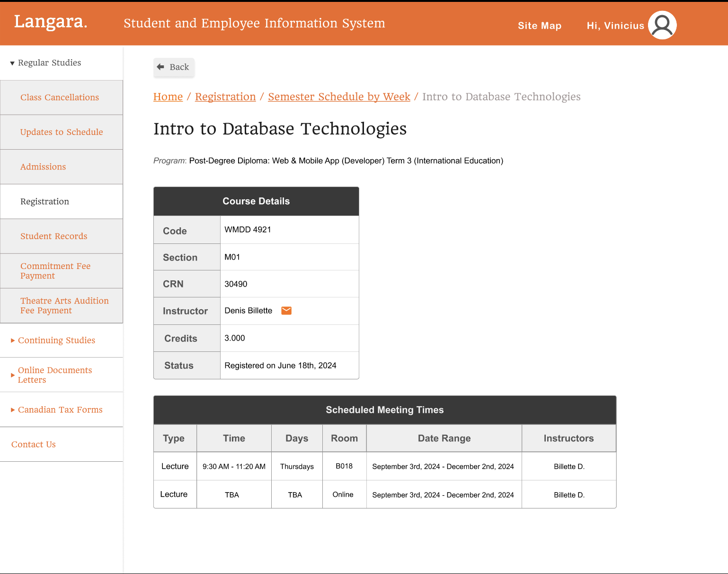Click the email envelope icon next to Denis Billette
Image resolution: width=728 pixels, height=574 pixels.
point(286,311)
